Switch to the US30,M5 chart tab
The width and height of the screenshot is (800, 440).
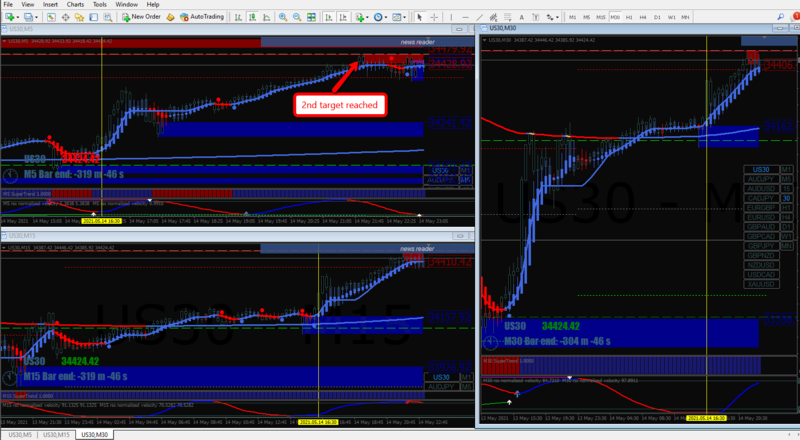pos(20,435)
